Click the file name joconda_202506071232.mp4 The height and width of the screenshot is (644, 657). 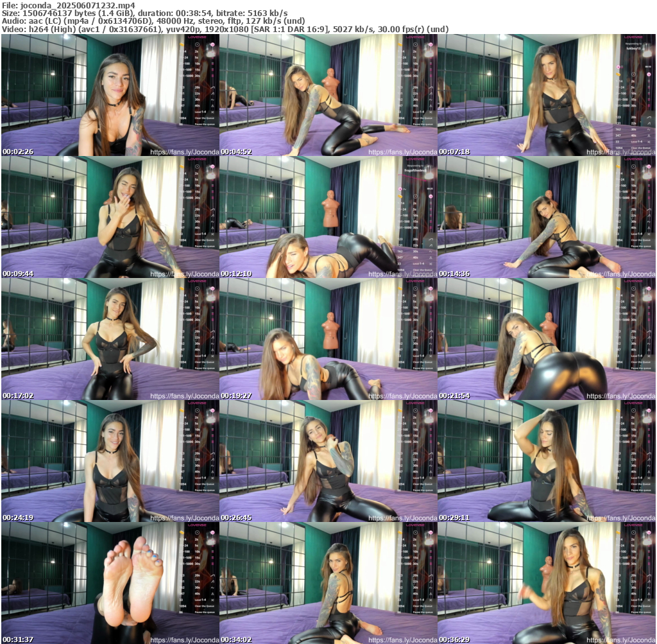[78, 5]
